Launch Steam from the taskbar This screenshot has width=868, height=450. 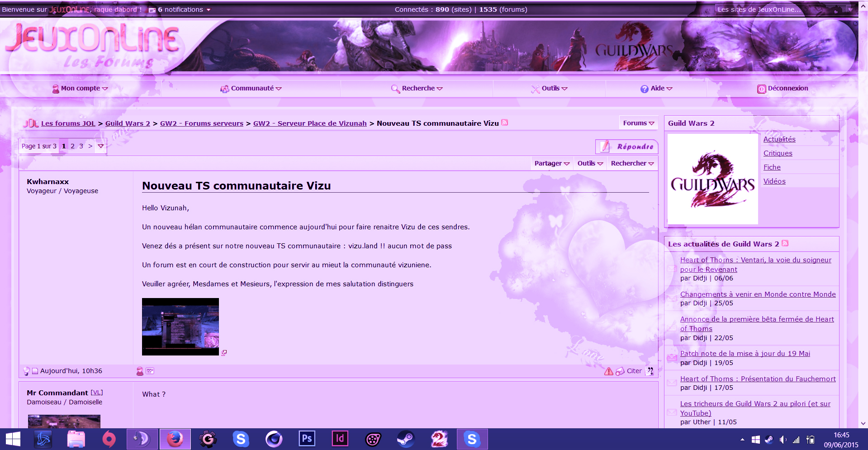click(x=406, y=439)
